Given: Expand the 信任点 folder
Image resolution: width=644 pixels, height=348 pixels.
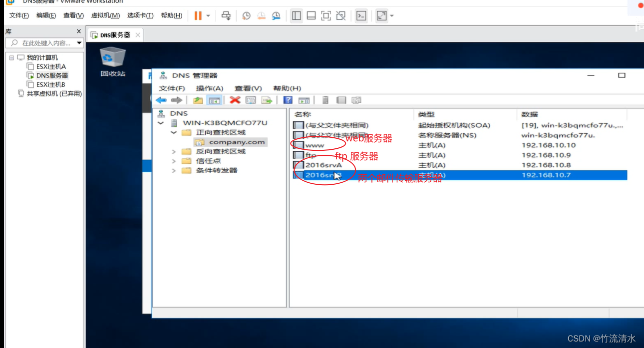Looking at the screenshot, I should 174,161.
